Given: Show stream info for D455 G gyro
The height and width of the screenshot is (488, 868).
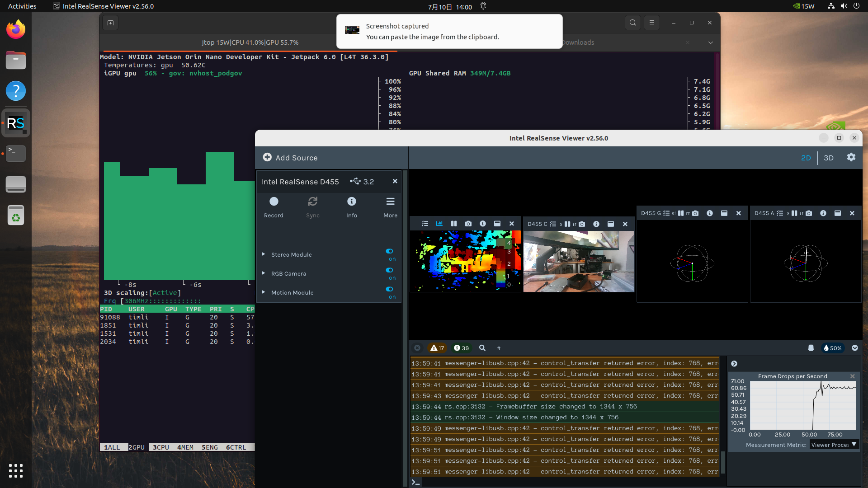Looking at the screenshot, I should pos(709,213).
